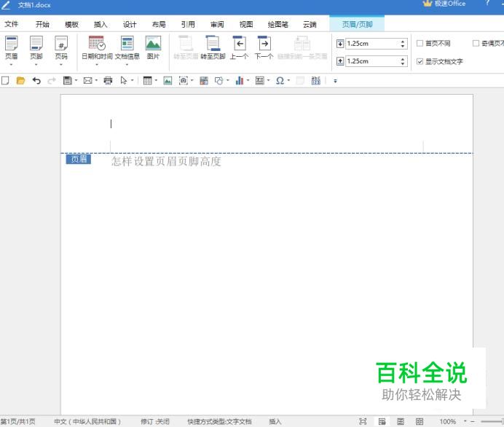
Task: Undo the last action
Action: pos(36,80)
